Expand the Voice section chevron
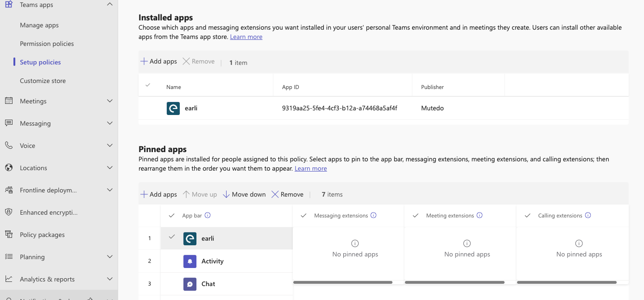The width and height of the screenshot is (644, 300). click(x=110, y=146)
